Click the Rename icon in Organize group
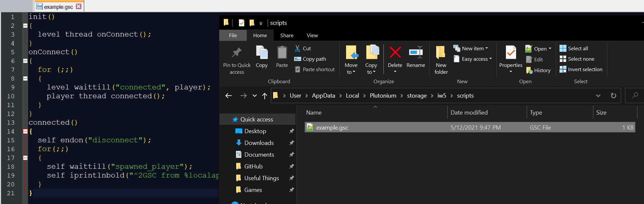This screenshot has height=204, width=644. 416,52
